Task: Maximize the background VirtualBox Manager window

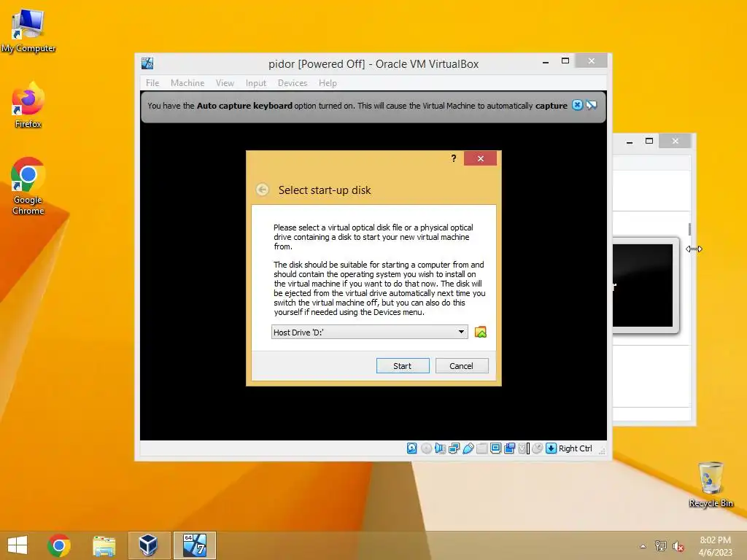Action: coord(649,141)
